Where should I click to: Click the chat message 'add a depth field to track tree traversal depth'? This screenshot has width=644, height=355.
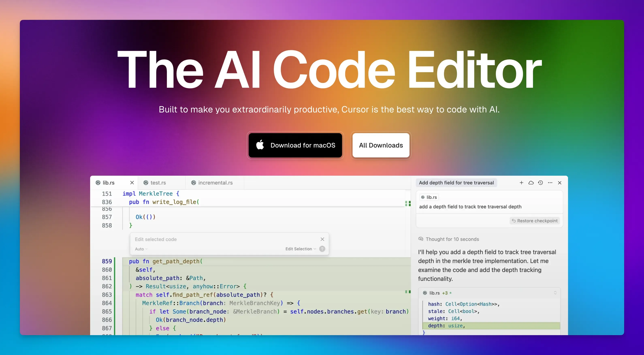[470, 207]
